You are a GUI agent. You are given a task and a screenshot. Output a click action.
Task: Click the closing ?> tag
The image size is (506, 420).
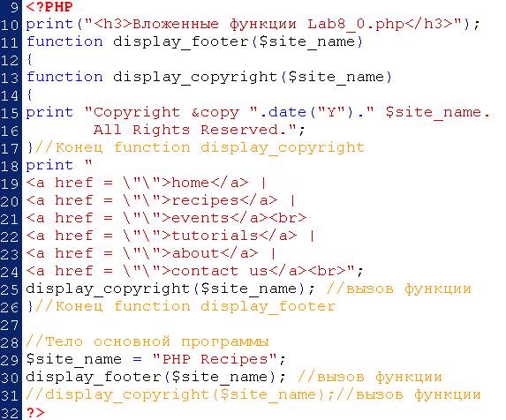pos(35,412)
